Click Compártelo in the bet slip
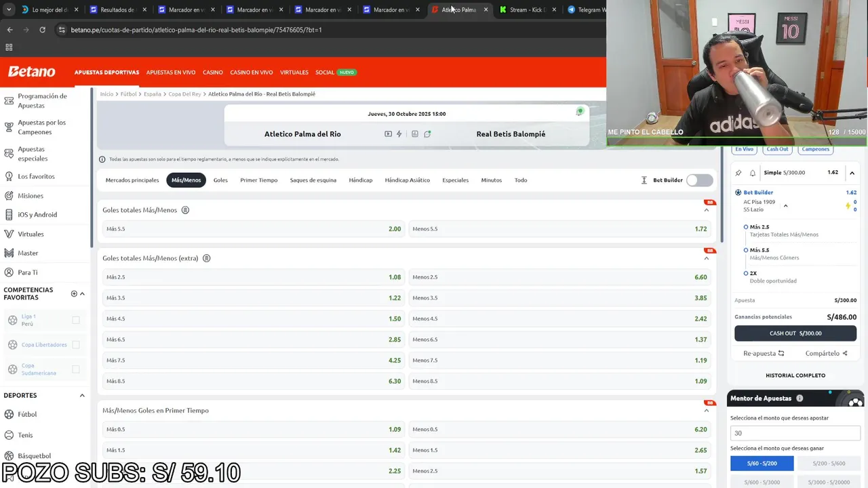The image size is (868, 488). pyautogui.click(x=826, y=353)
